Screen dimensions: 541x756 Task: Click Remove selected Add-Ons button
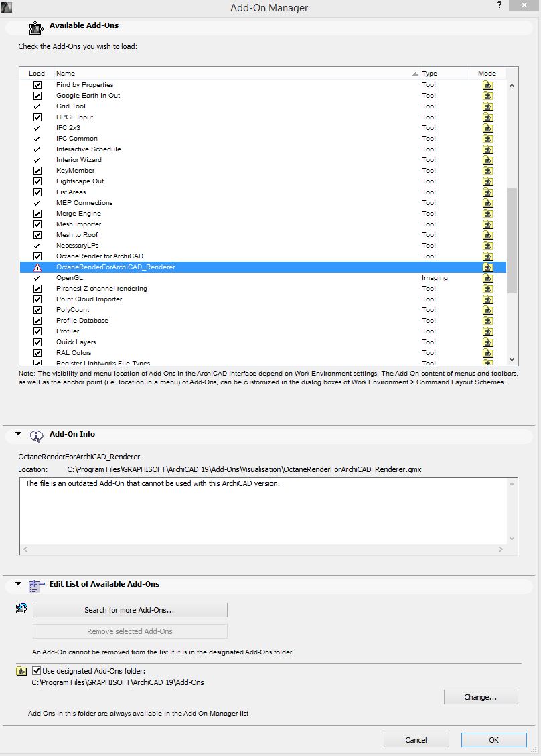[x=130, y=631]
